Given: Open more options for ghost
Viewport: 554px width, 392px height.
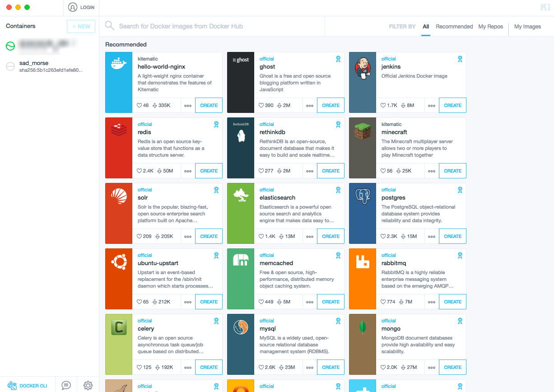Looking at the screenshot, I should [310, 106].
